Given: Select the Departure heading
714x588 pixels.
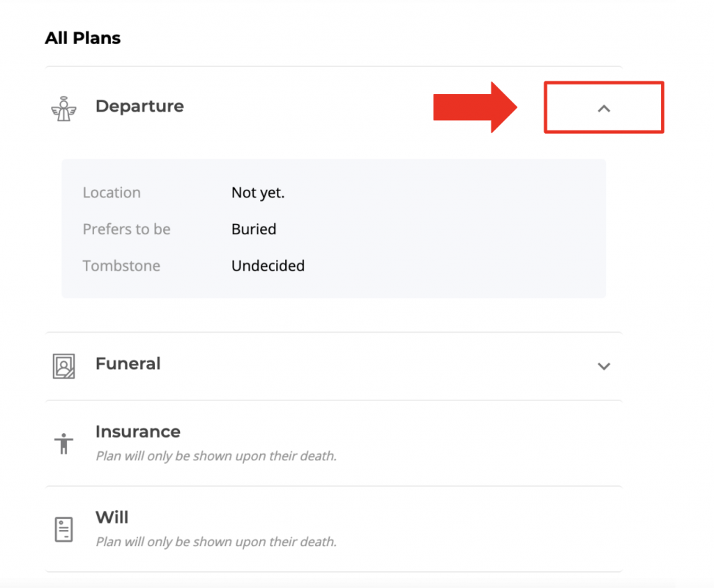Looking at the screenshot, I should [139, 106].
